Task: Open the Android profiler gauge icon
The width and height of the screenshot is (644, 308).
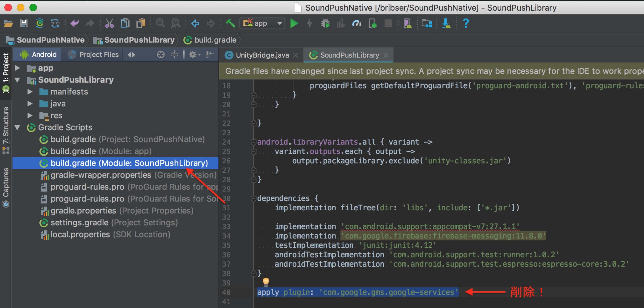Action: [357, 23]
